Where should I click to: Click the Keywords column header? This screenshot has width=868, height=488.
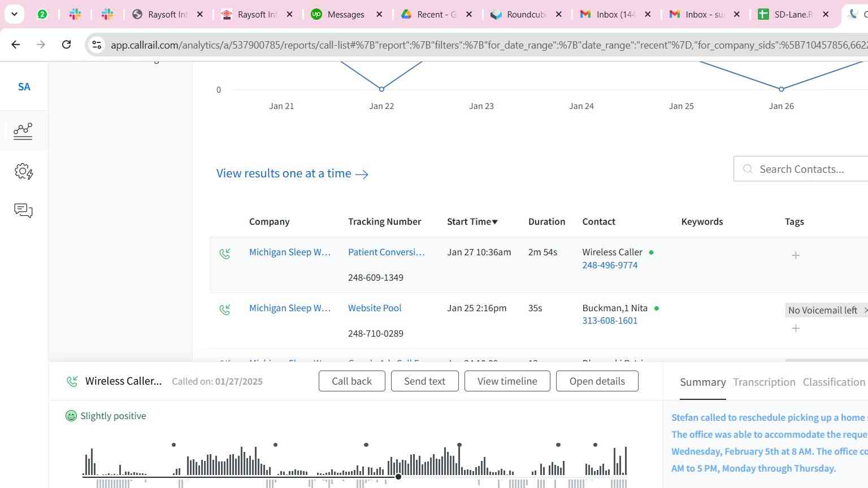pos(702,221)
